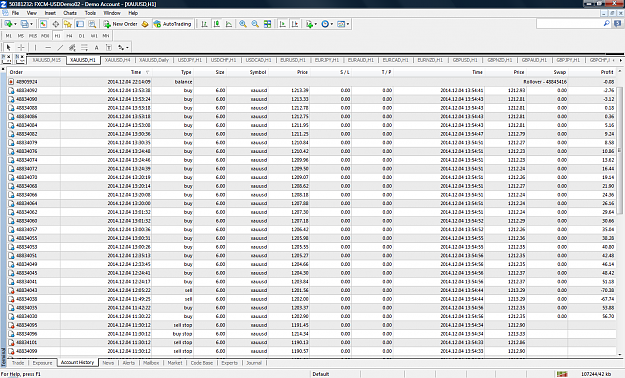This screenshot has height=378, width=625.
Task: Toggle the Data Window crosshair icon
Action: (x=55, y=24)
